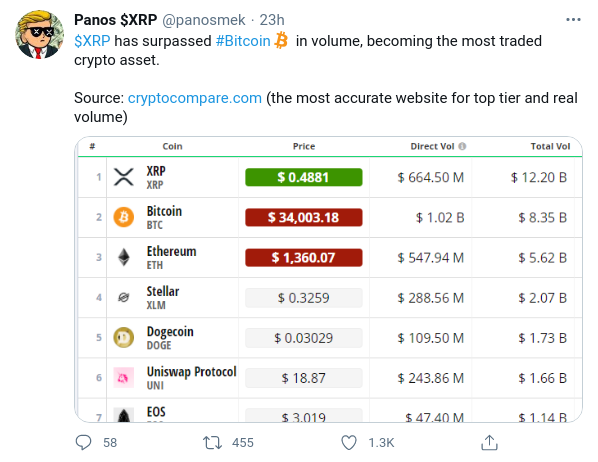Screen dimensions: 598x462
Task: Click the Direct Vol info icon
Action: [x=462, y=146]
